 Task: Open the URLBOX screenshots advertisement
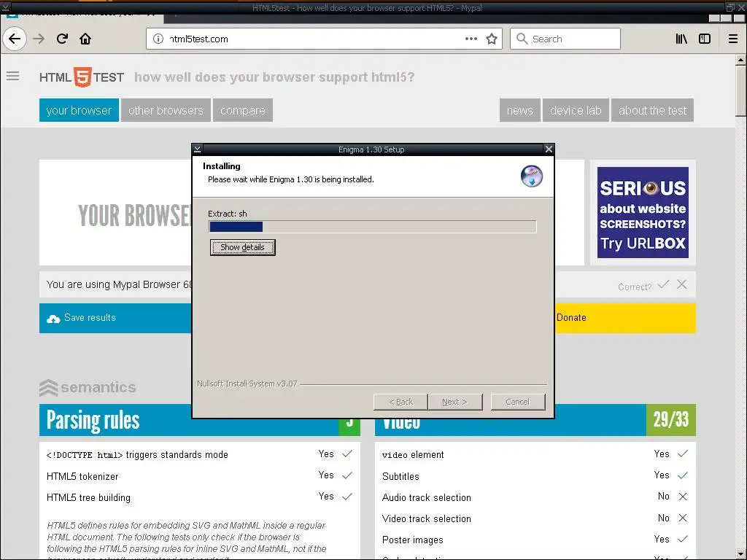643,212
